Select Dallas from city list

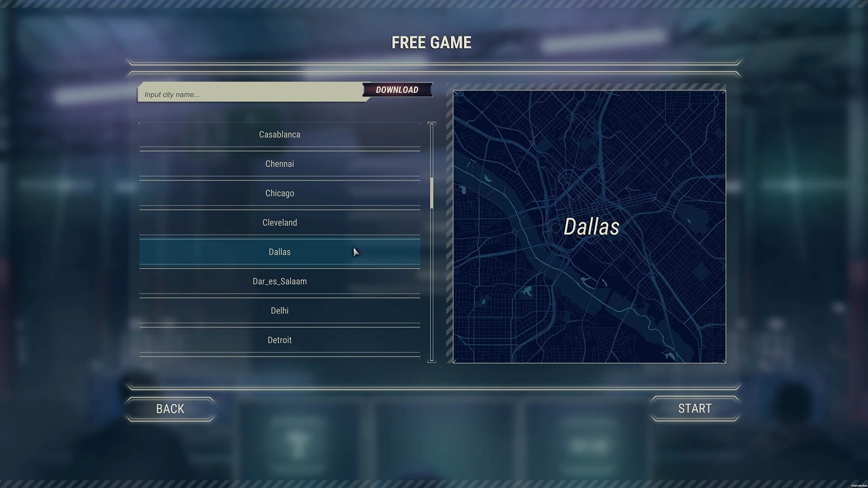tap(279, 251)
